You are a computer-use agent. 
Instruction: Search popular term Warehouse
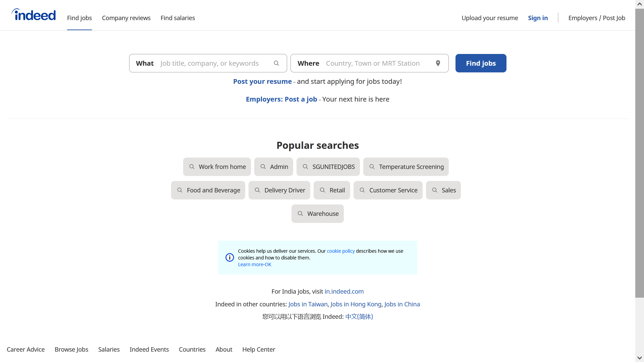(x=318, y=214)
